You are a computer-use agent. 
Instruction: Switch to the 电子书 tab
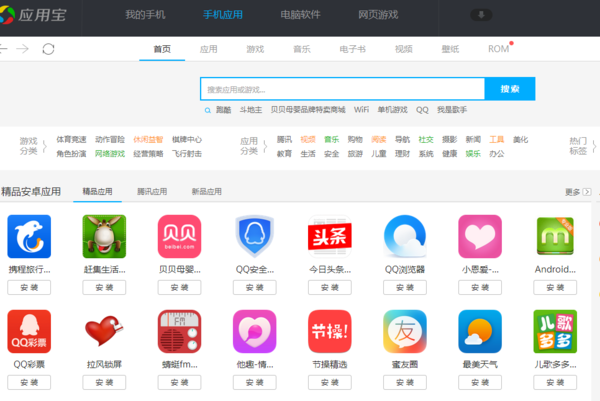pyautogui.click(x=352, y=49)
